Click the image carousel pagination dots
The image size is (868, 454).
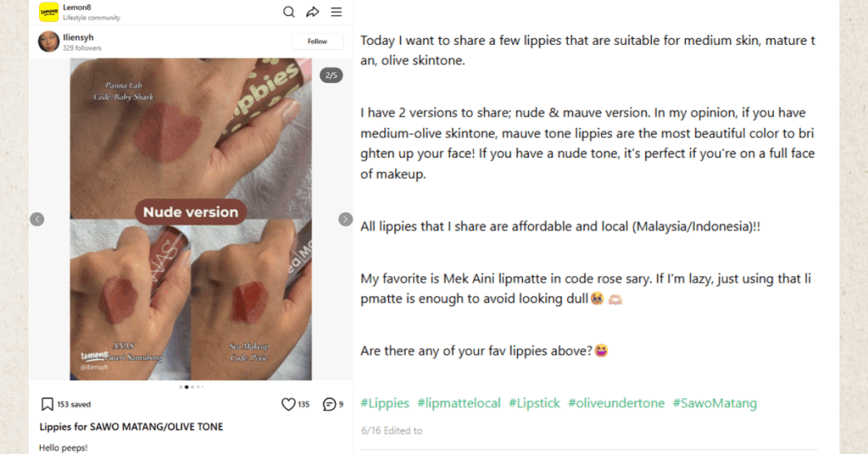192,387
